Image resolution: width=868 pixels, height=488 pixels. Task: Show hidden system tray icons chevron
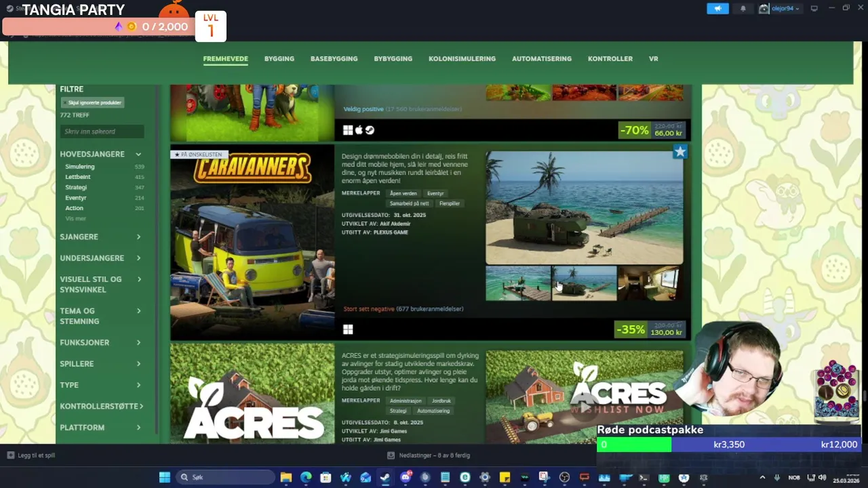pos(762,477)
